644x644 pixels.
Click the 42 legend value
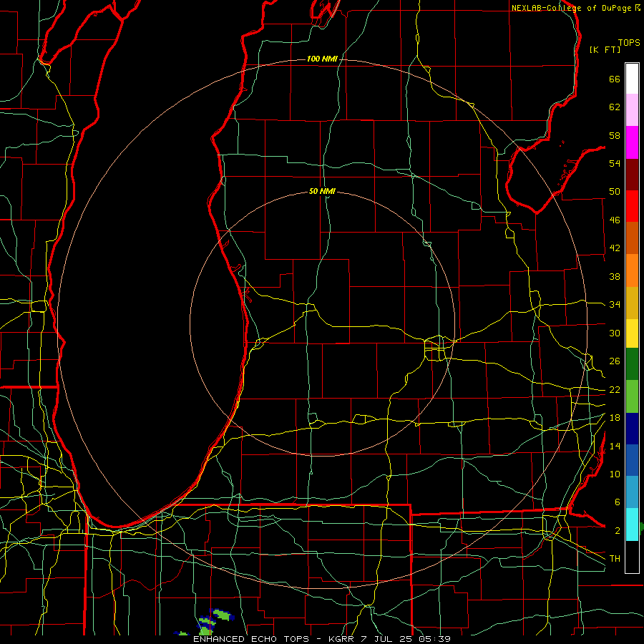pyautogui.click(x=615, y=248)
